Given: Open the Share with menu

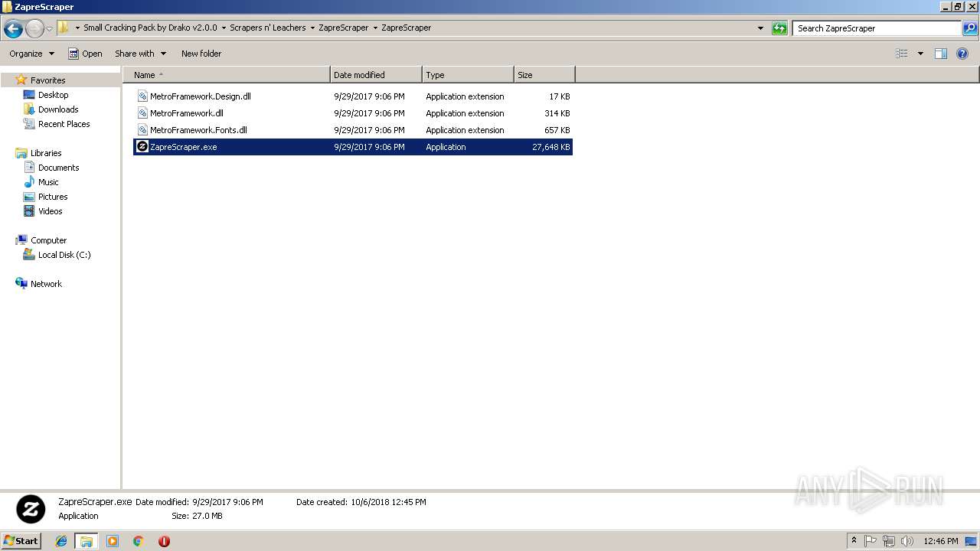Looking at the screenshot, I should tap(140, 54).
